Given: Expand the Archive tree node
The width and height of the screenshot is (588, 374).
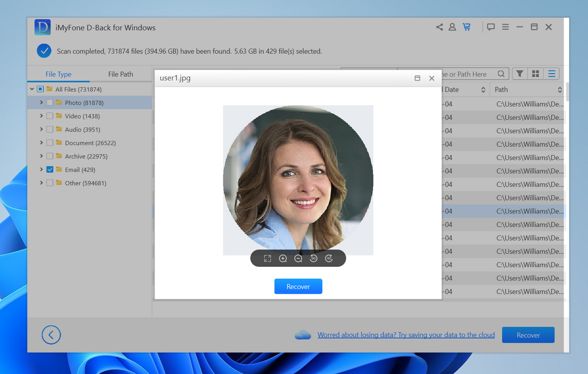Looking at the screenshot, I should pyautogui.click(x=41, y=156).
